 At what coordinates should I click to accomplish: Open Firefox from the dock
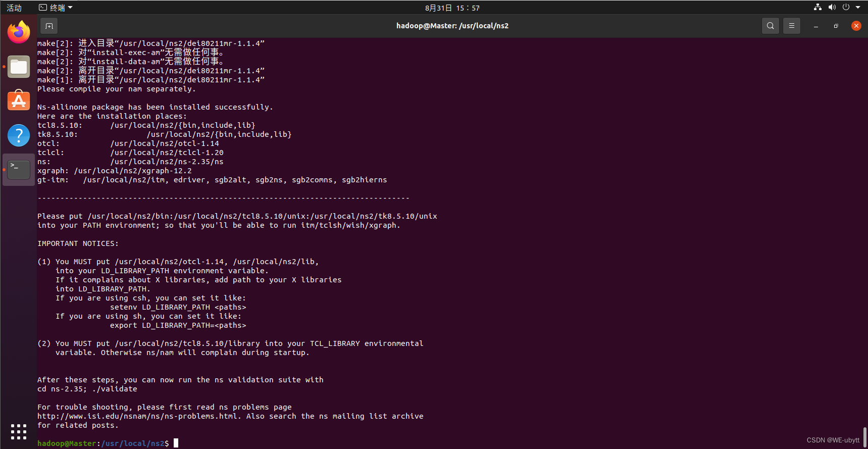19,32
